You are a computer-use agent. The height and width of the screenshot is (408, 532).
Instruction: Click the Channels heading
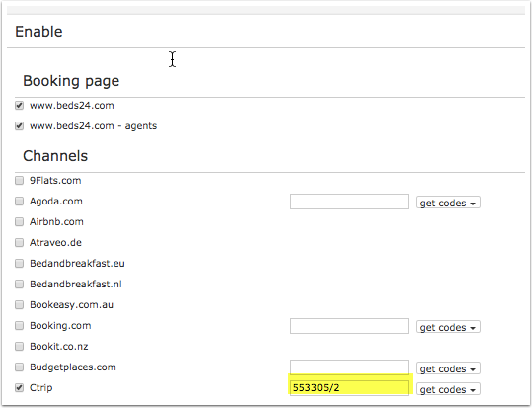tap(55, 156)
